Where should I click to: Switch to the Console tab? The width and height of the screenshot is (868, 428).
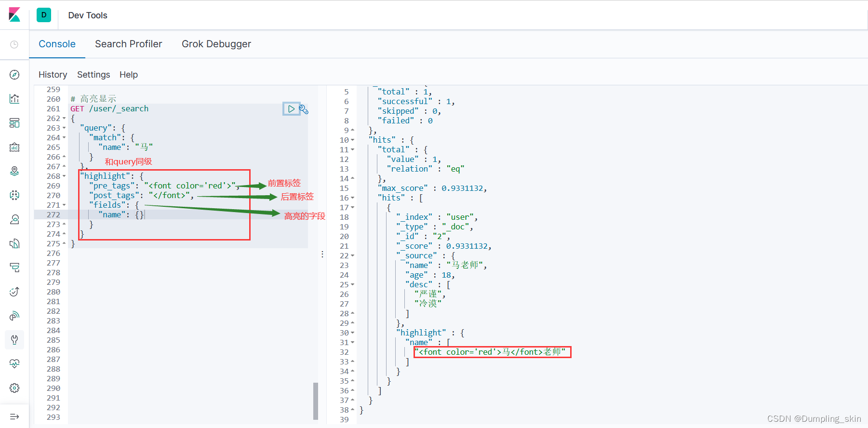[57, 44]
